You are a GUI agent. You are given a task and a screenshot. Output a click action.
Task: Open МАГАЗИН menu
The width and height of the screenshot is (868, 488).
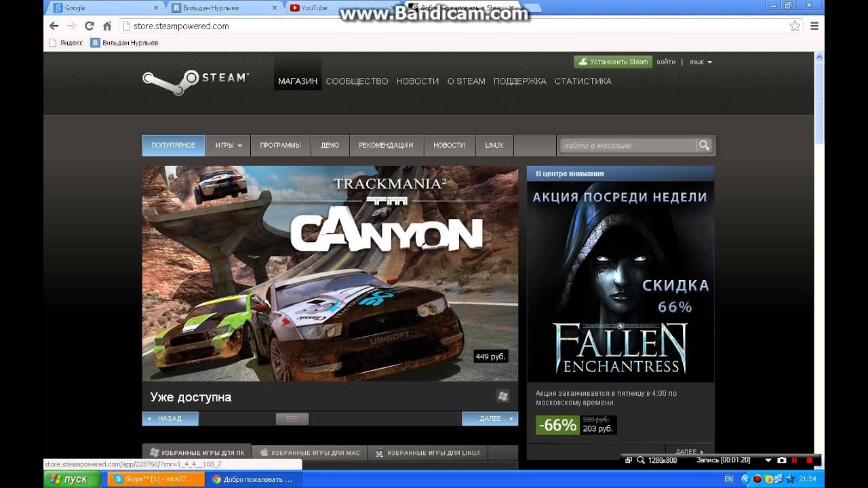coord(298,81)
